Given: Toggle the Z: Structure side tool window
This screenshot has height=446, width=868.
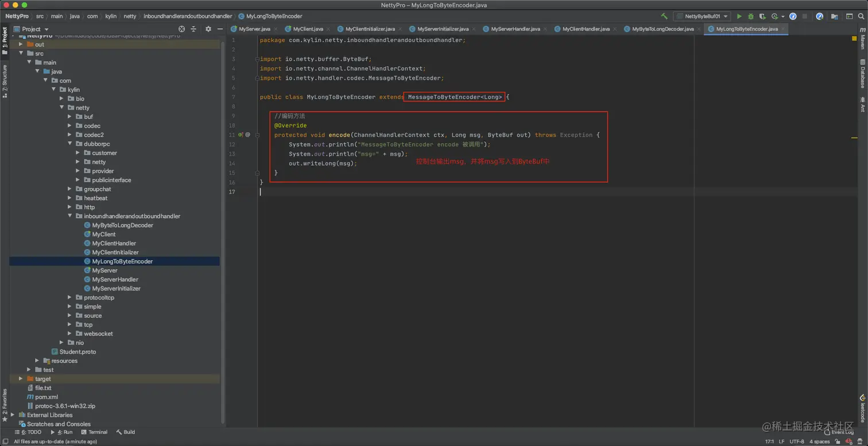Looking at the screenshot, I should point(5,81).
